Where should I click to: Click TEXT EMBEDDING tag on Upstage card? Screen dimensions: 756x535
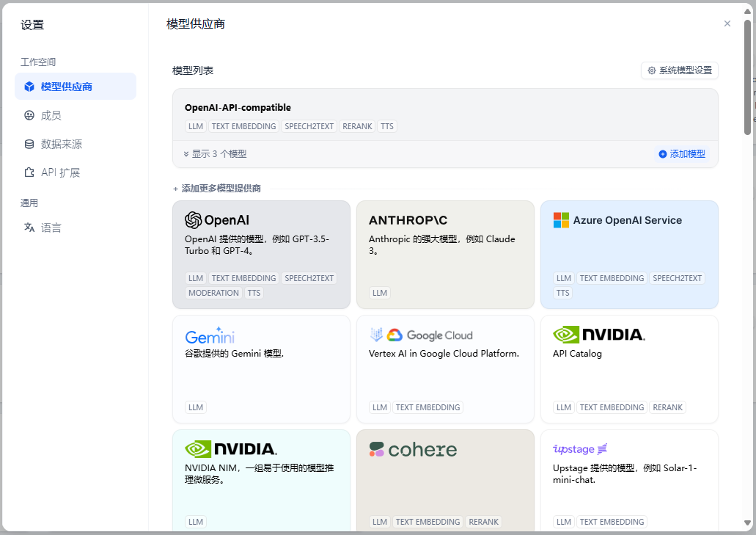pyautogui.click(x=612, y=522)
